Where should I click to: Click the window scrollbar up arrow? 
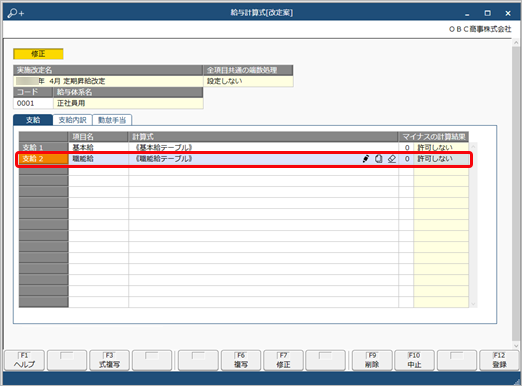(x=516, y=43)
